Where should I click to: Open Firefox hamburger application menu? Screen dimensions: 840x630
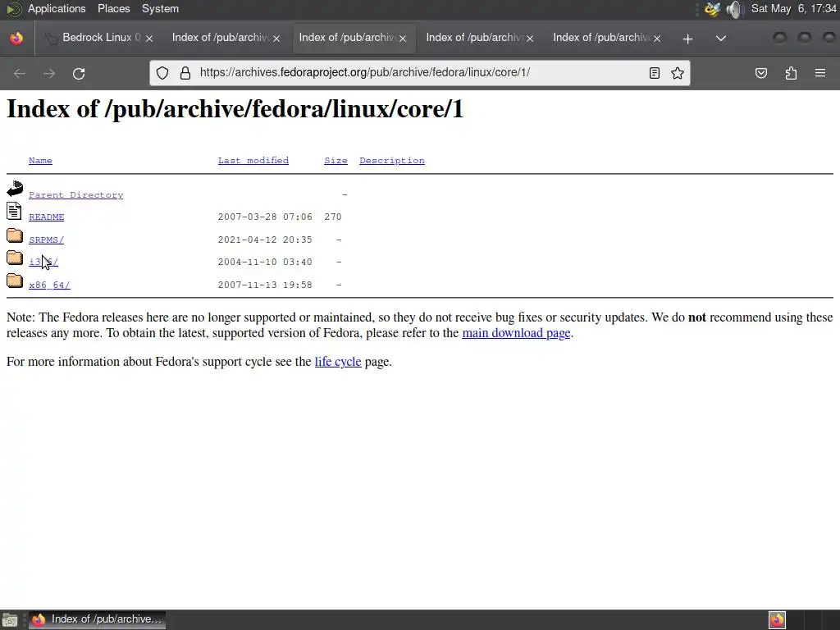(820, 73)
